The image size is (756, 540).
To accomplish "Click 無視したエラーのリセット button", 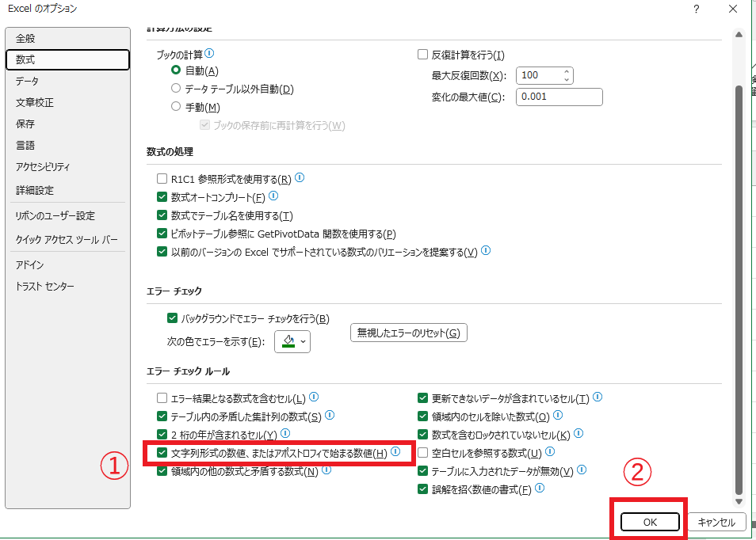I will pyautogui.click(x=408, y=333).
